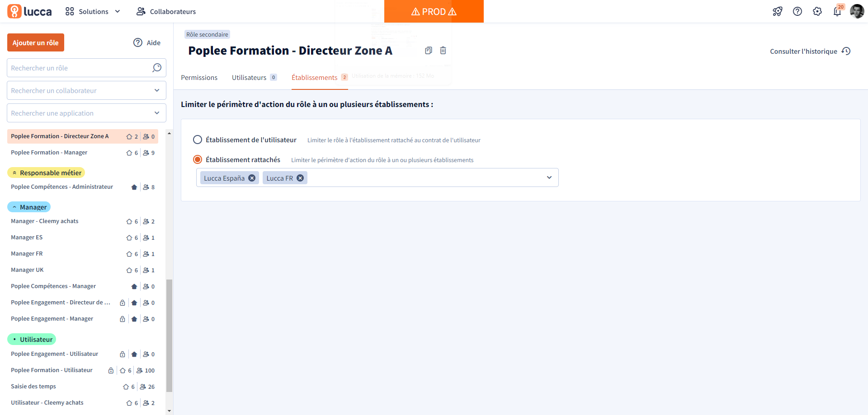
Task: Select role Manager FR
Action: pos(83,254)
